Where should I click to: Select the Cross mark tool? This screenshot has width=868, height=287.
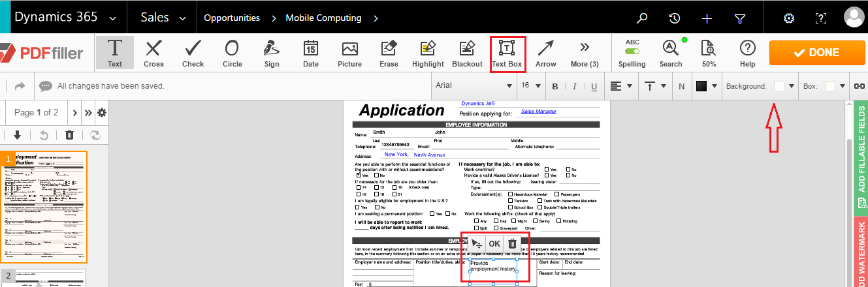[x=153, y=53]
